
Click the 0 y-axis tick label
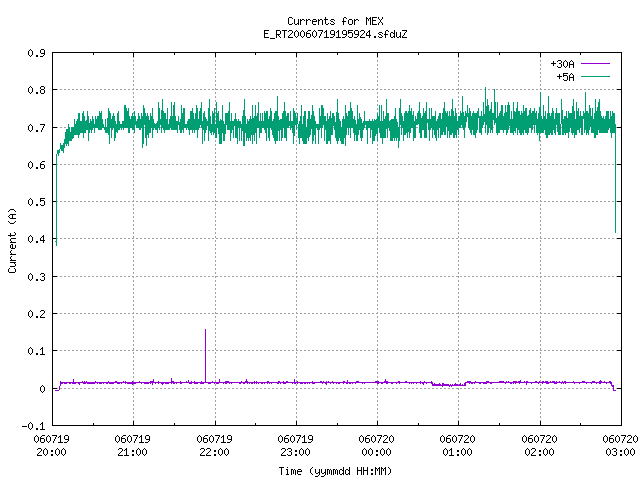tap(42, 389)
